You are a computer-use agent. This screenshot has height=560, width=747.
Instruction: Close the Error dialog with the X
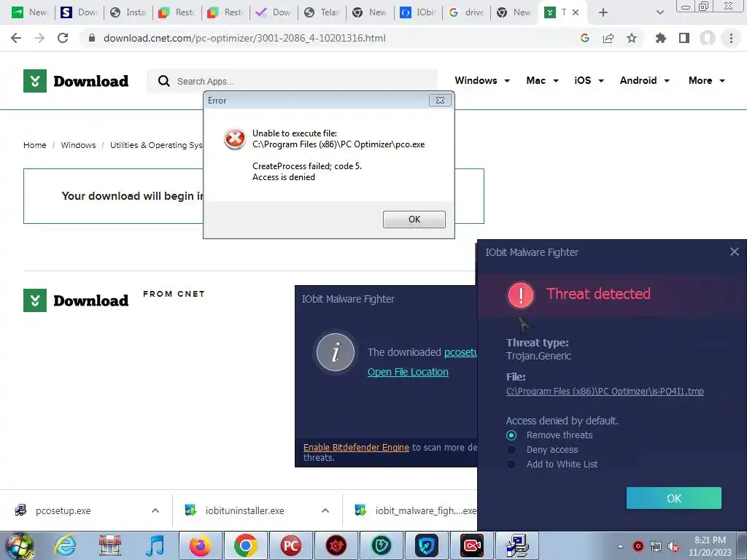(440, 101)
